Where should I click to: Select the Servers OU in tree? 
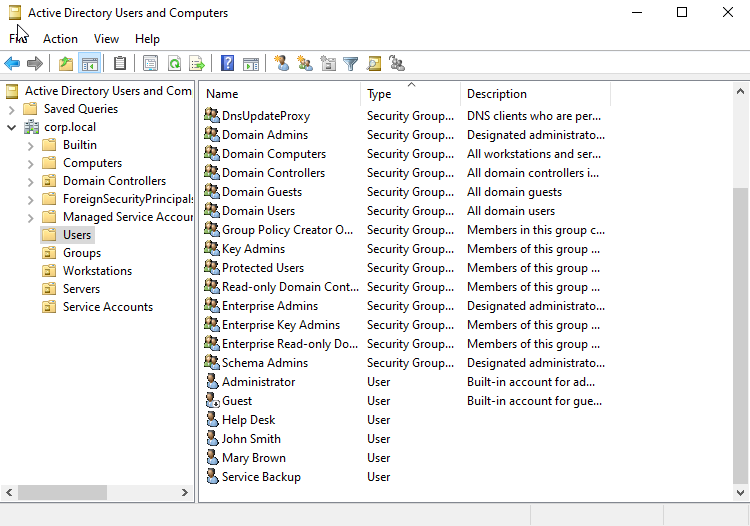coord(81,289)
